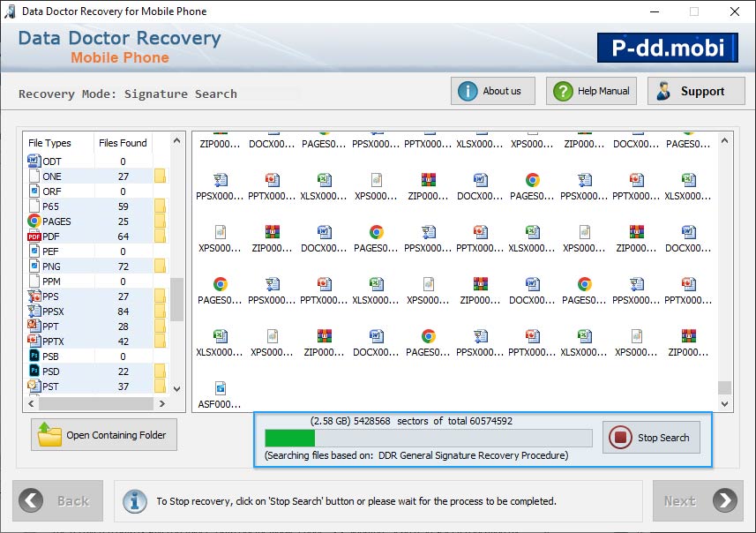Select the PNG row in file types
Viewport: 756px width, 533px height.
(x=88, y=266)
